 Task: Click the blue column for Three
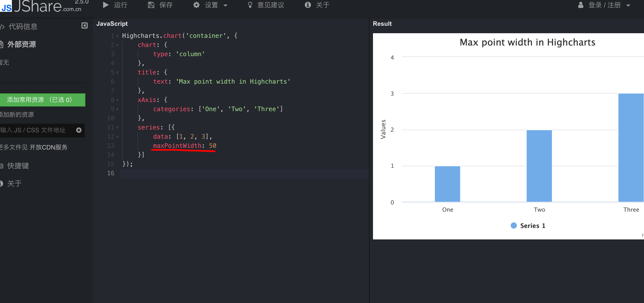631,147
